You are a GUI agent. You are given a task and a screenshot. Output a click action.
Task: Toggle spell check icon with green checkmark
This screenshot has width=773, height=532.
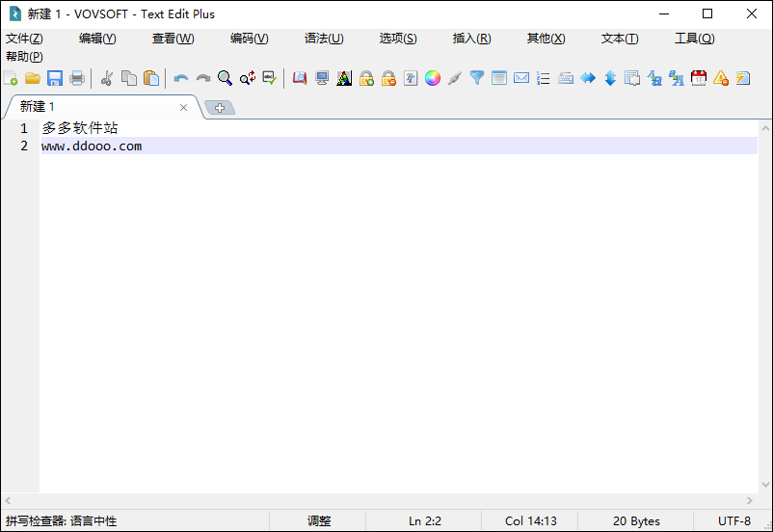(x=270, y=78)
